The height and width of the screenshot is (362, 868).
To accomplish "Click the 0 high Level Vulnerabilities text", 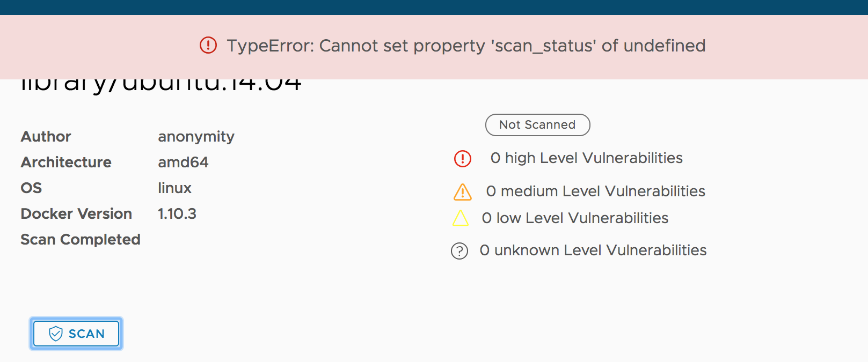I will [587, 158].
